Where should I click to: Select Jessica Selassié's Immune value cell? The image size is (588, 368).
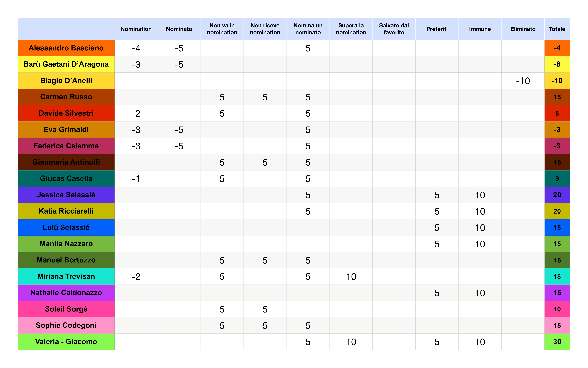(480, 195)
